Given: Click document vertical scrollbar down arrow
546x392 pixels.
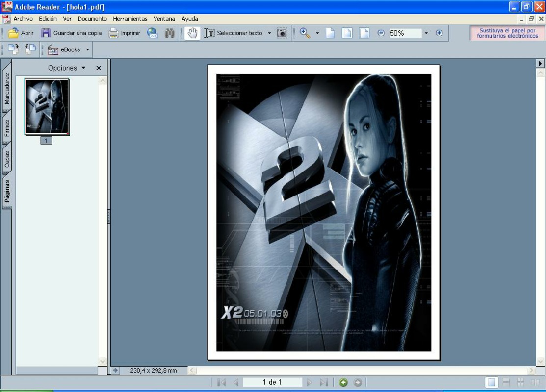Looking at the screenshot, I should (540, 362).
